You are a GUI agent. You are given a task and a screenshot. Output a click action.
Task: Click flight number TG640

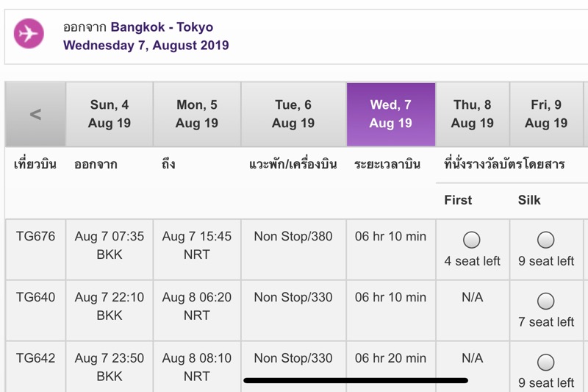35,297
